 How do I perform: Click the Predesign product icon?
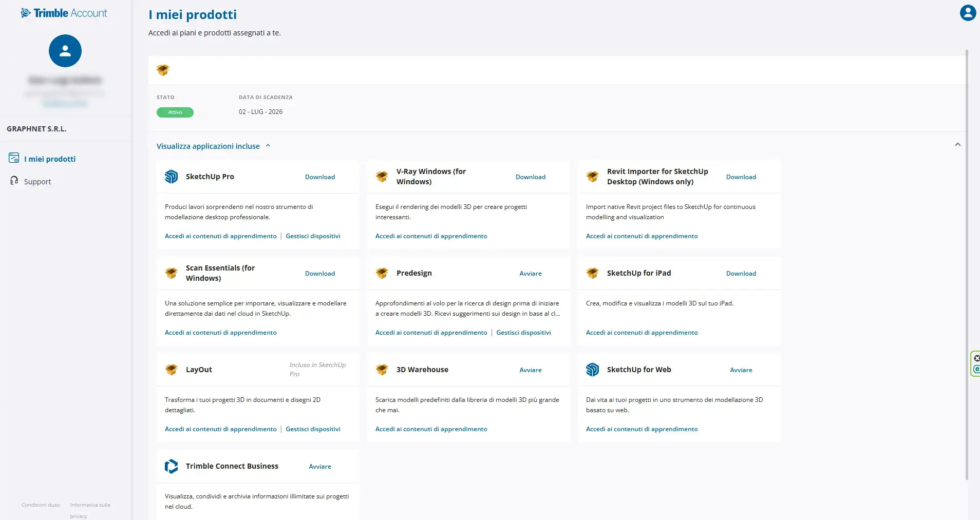click(382, 273)
